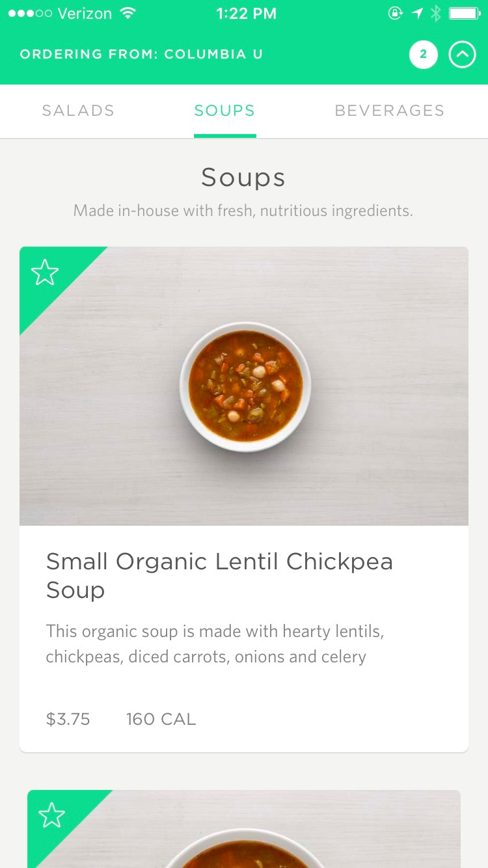
Task: Open the cart badge showing 2 items
Action: [423, 55]
